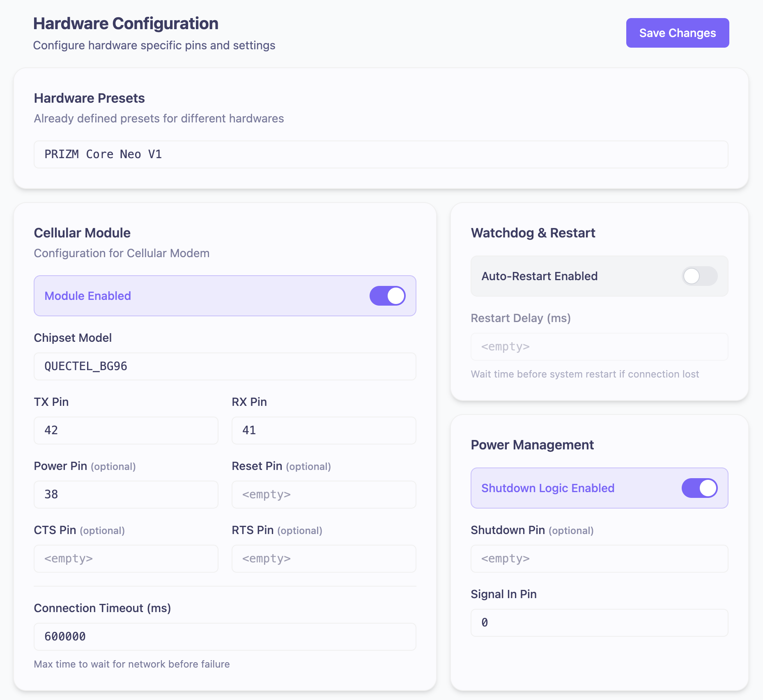Click the TX Pin label
Screen dimensions: 763x700
pyautogui.click(x=51, y=402)
